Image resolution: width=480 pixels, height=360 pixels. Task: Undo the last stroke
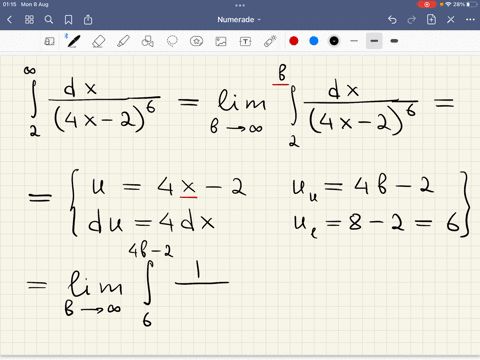[392, 20]
